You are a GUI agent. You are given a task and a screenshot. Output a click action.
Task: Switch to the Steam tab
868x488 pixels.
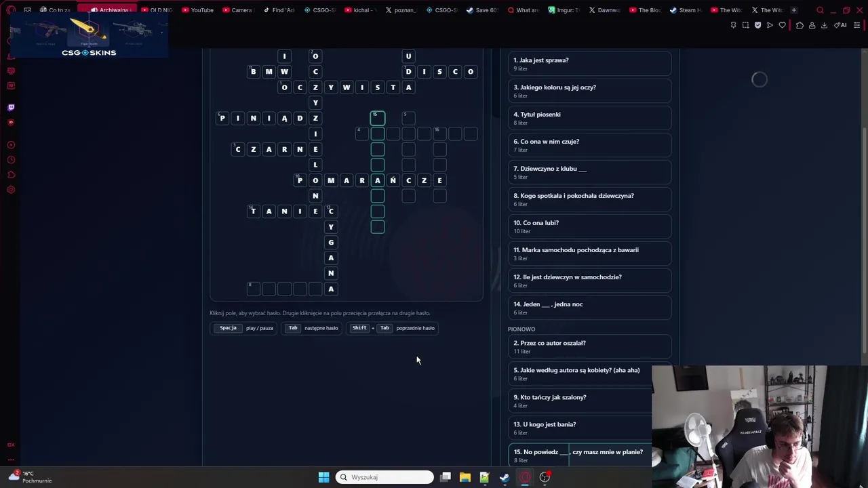click(x=686, y=10)
